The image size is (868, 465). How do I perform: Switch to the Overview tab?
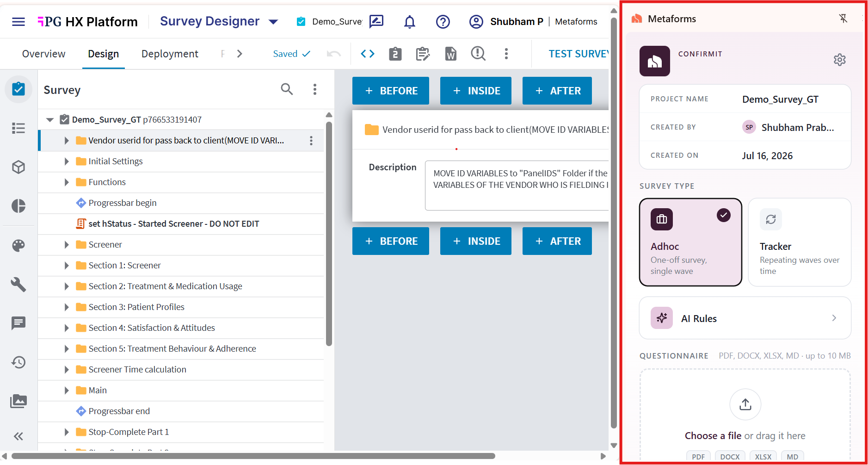(x=44, y=54)
